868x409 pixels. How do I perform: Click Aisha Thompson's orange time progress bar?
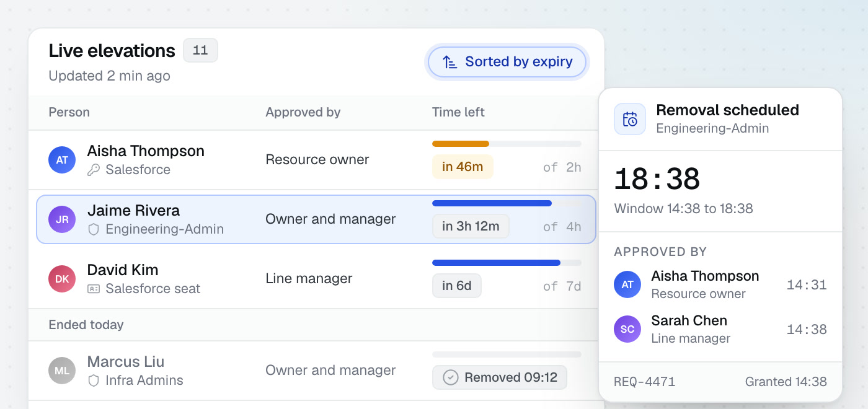click(461, 144)
